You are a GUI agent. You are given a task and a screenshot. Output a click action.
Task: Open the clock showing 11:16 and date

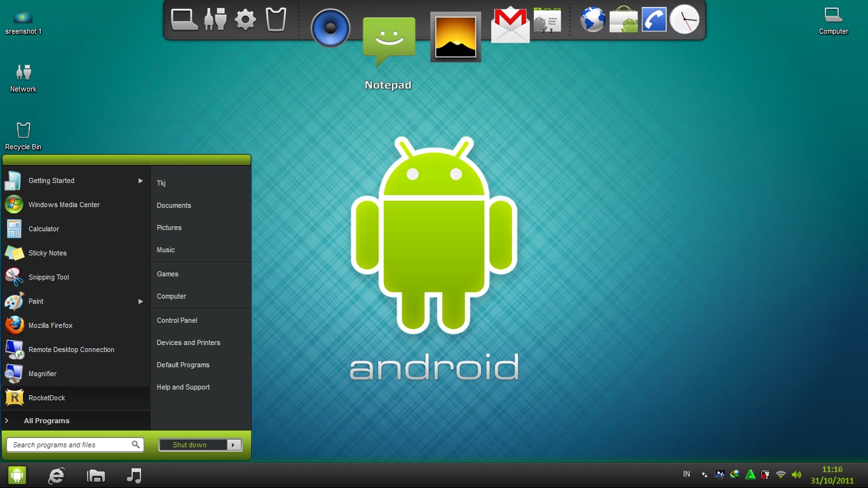pyautogui.click(x=832, y=475)
